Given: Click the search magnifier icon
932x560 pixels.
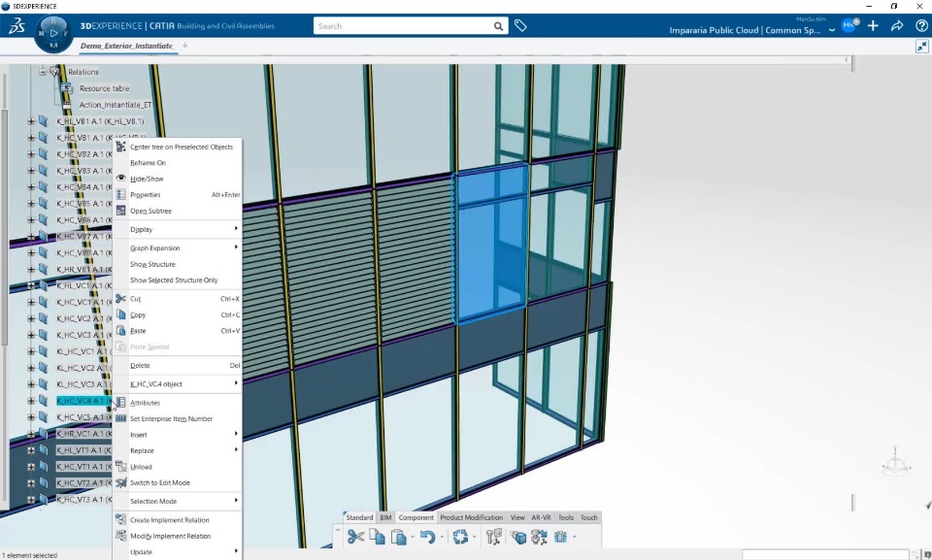Looking at the screenshot, I should [x=498, y=26].
